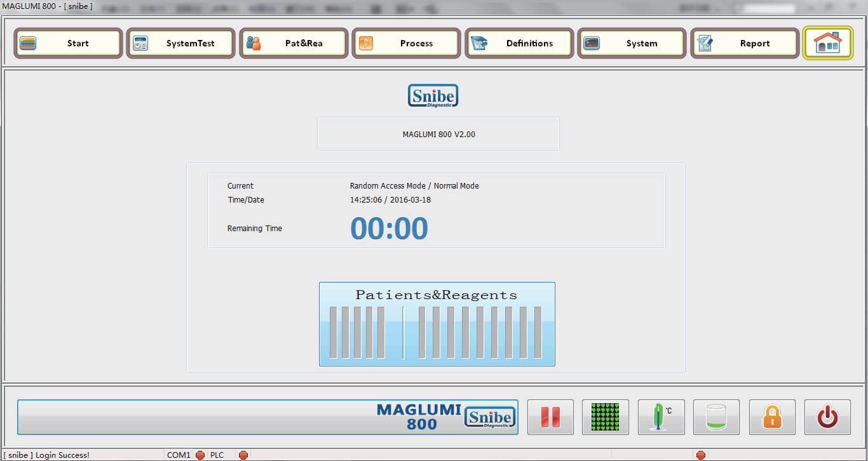Open the green dot-grid cuvette status icon

click(606, 417)
